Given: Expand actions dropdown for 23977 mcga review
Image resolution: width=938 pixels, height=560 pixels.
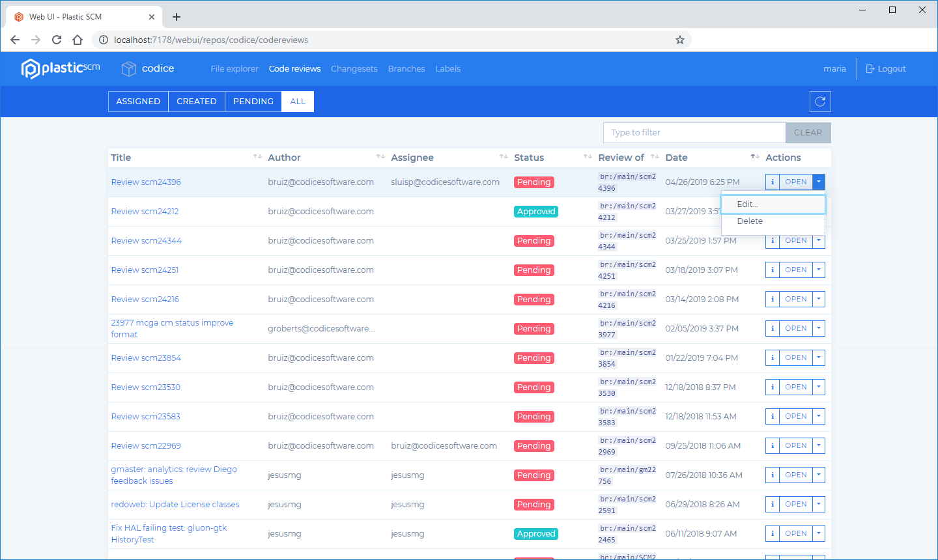Looking at the screenshot, I should [x=819, y=329].
